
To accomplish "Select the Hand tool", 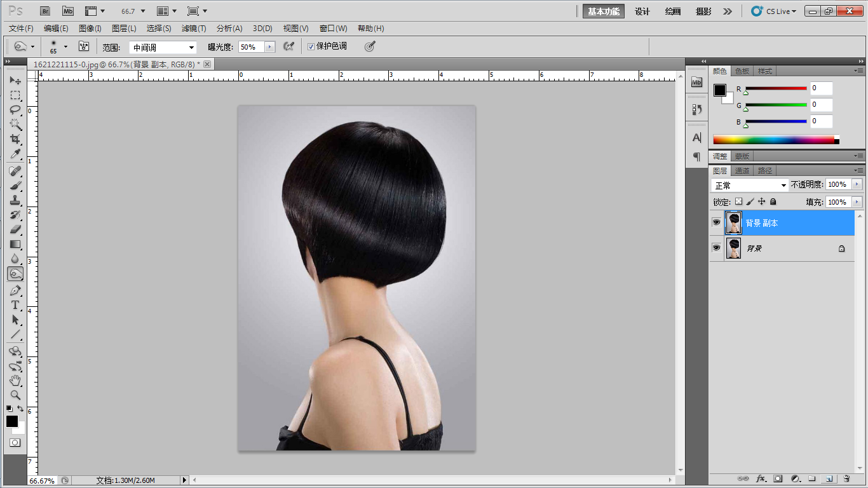I will [x=15, y=380].
